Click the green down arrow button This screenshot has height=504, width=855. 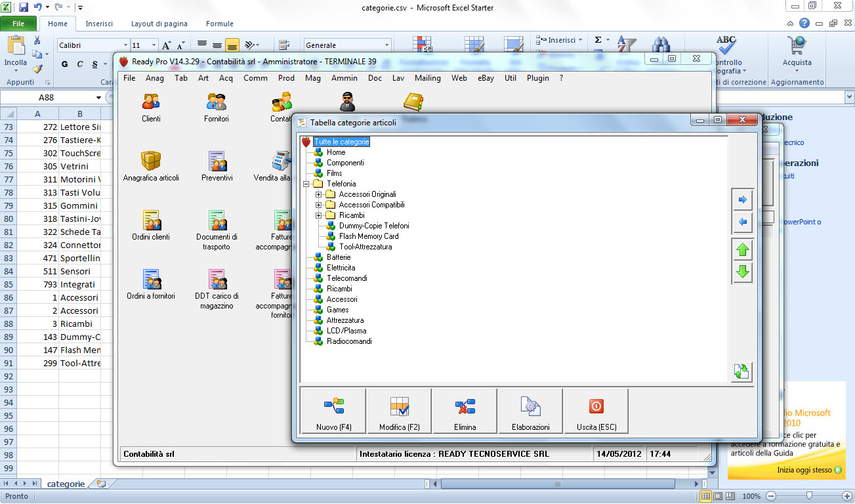click(743, 272)
